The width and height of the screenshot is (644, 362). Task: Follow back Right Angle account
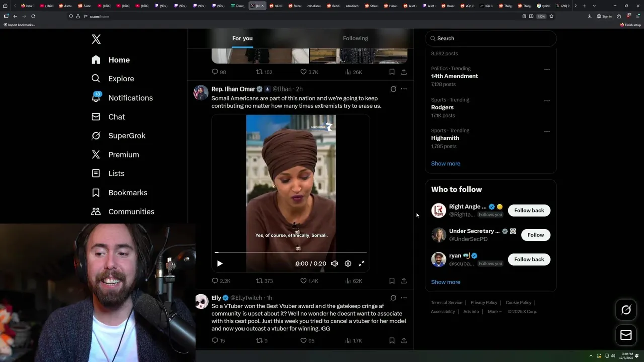[x=529, y=211]
